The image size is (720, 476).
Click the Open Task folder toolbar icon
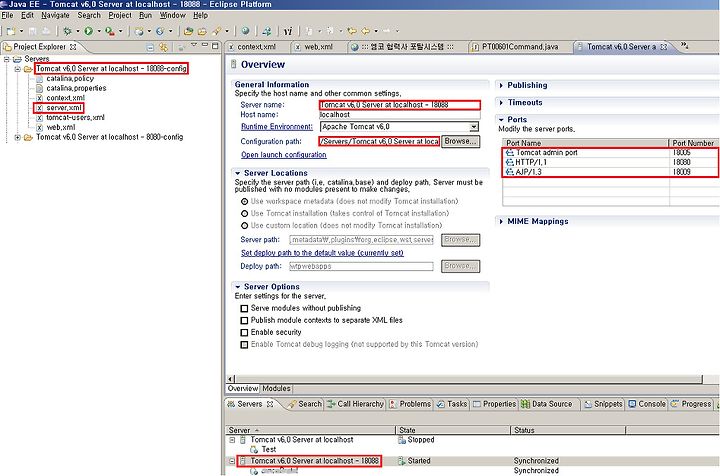pyautogui.click(x=202, y=31)
